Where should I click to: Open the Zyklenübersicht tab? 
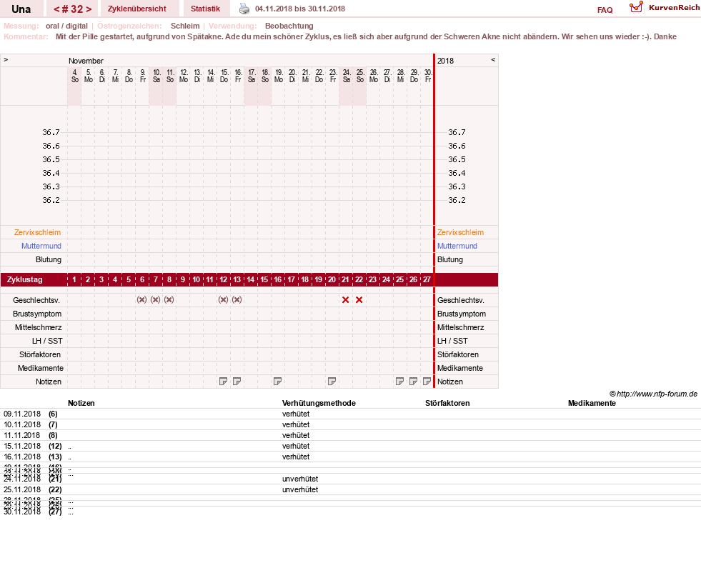coord(136,9)
